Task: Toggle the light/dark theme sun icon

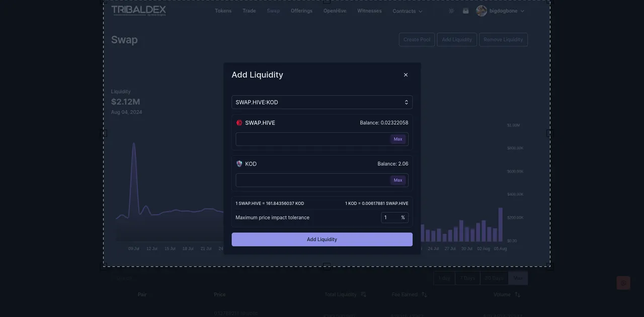Action: pyautogui.click(x=451, y=11)
